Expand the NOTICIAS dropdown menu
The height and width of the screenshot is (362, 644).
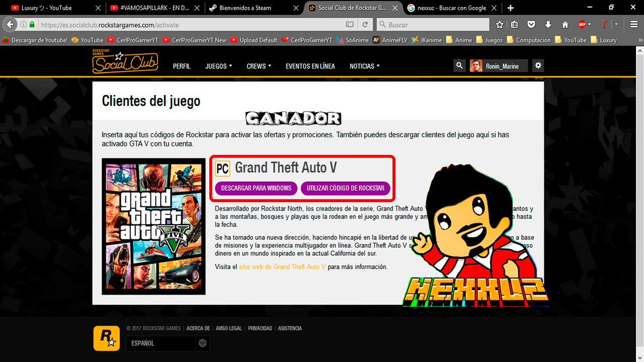coord(364,66)
